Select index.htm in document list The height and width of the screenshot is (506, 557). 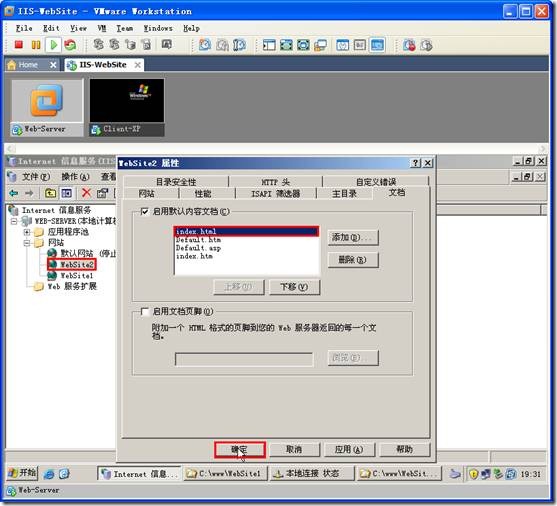(x=194, y=256)
